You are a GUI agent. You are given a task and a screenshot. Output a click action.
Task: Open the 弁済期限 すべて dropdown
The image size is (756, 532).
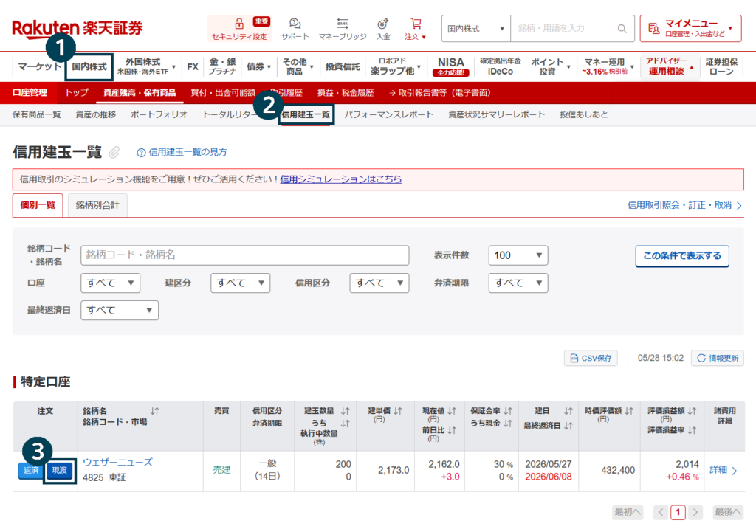(518, 283)
